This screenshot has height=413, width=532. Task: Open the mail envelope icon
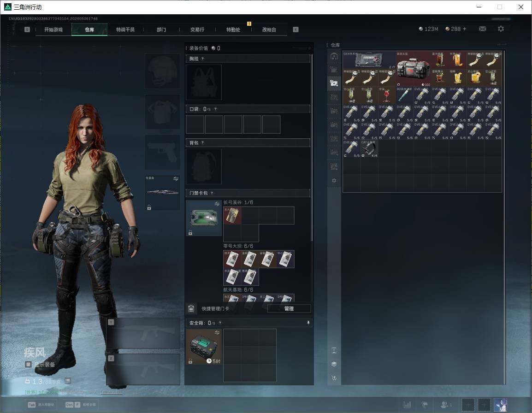pos(482,29)
